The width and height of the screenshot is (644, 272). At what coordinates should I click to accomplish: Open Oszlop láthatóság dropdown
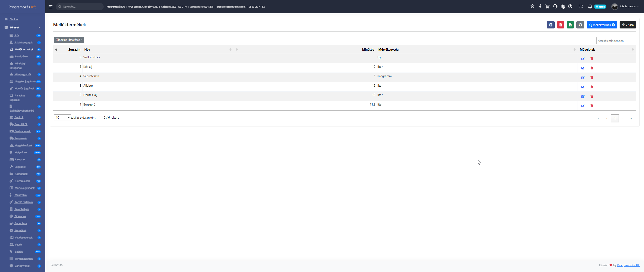pos(69,40)
